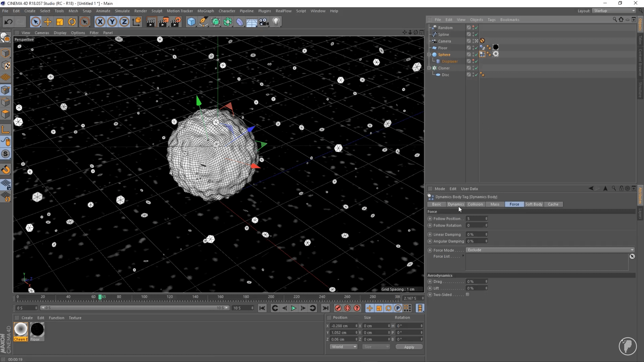Click the Undo arrow icon
Screen dimensions: 644x362
click(8, 22)
